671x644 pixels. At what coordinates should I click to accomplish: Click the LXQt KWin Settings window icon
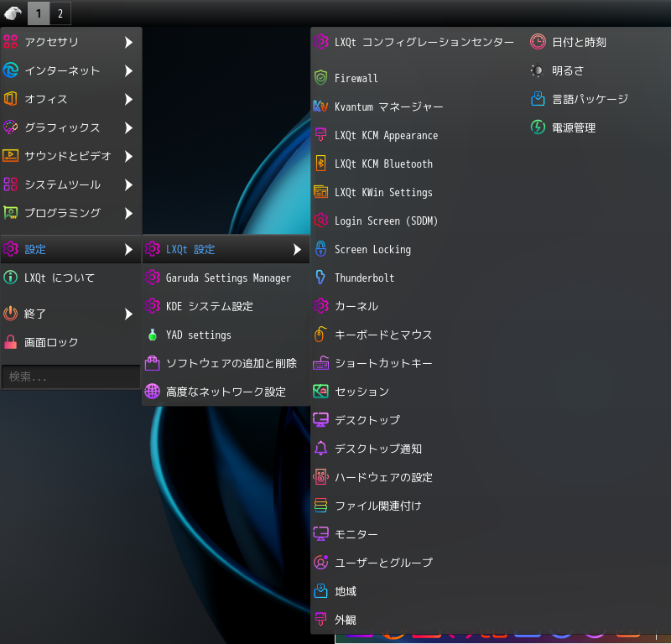click(x=320, y=192)
